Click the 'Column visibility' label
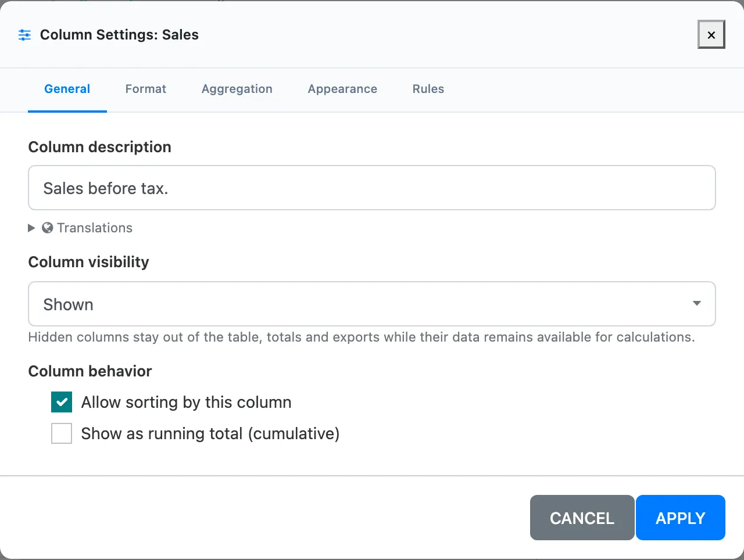 tap(89, 262)
